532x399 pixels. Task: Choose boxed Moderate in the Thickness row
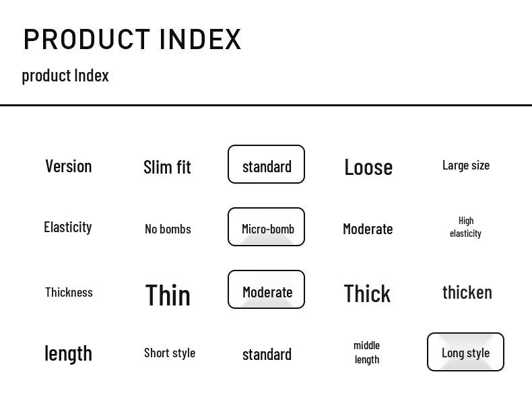tap(266, 290)
